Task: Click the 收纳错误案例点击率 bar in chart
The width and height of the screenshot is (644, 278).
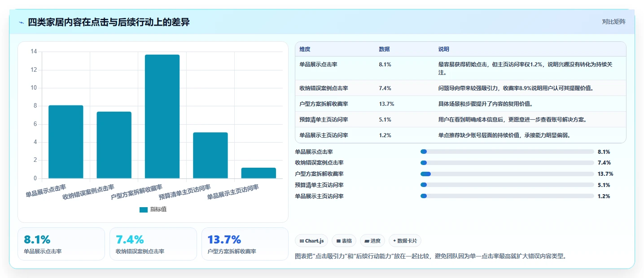Action: [114, 145]
